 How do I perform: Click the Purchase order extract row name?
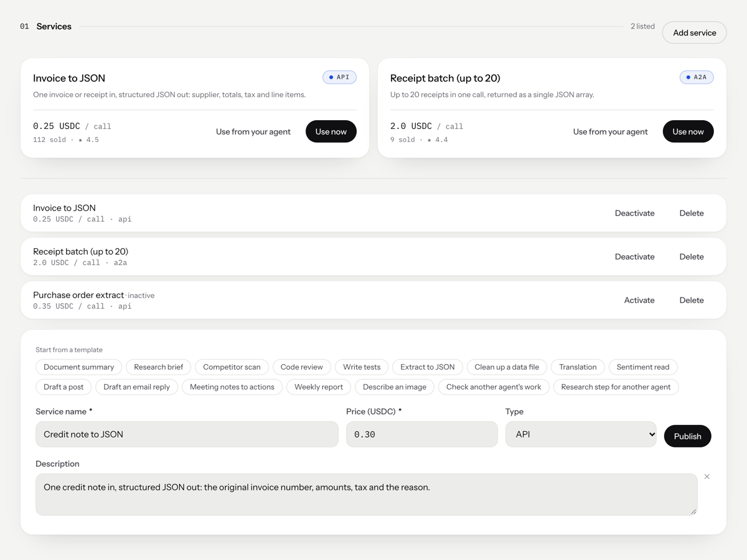tap(78, 295)
